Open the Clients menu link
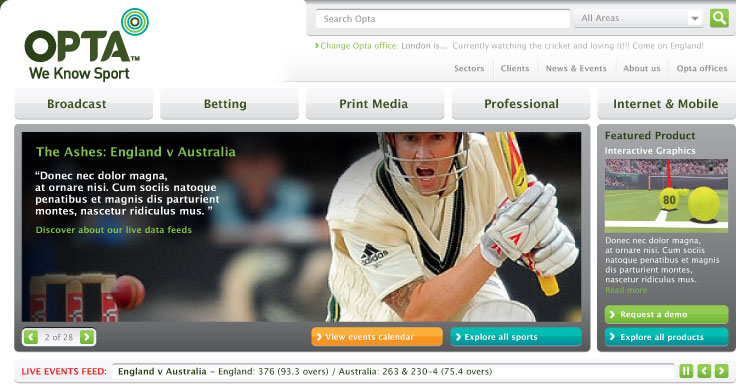This screenshot has width=748, height=390. pos(515,68)
